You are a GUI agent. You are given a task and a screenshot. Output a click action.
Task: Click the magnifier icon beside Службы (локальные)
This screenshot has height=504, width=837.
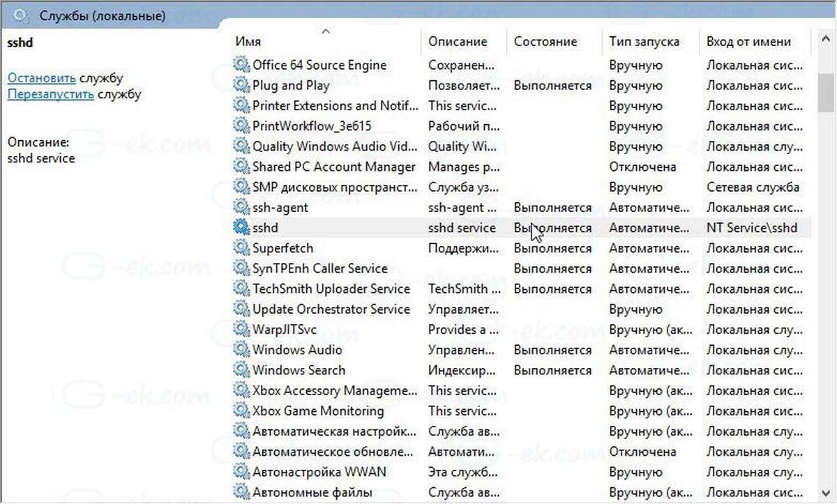point(20,15)
